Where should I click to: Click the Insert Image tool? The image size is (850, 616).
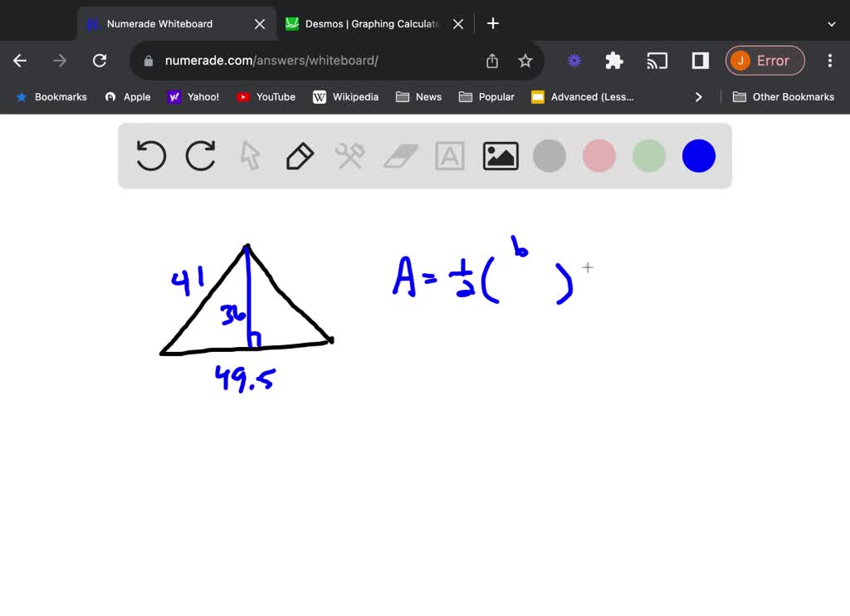point(500,155)
